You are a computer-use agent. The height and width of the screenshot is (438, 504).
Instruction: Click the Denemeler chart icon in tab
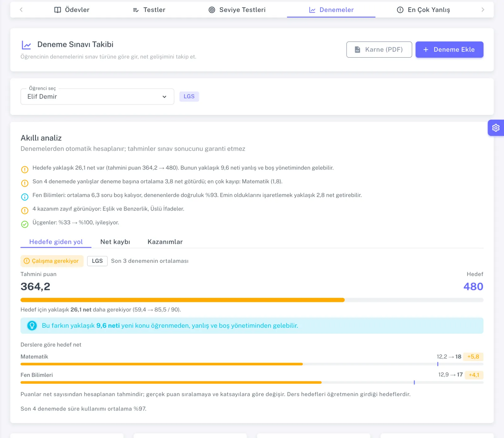[x=312, y=10]
